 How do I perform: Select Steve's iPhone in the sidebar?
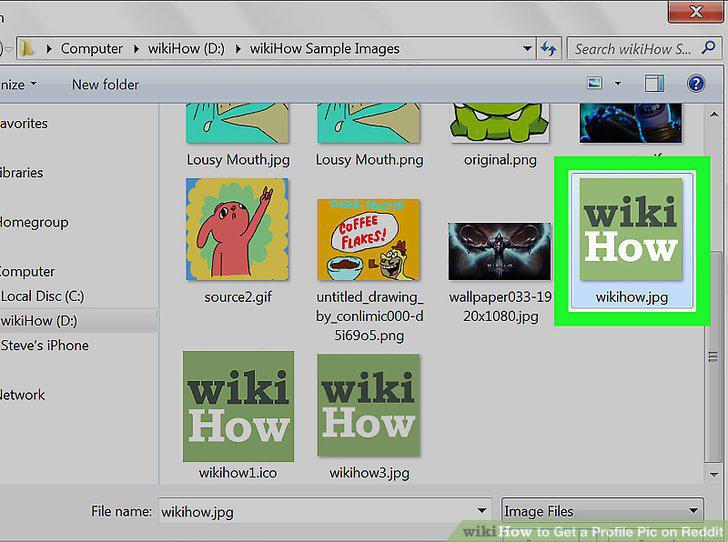coord(45,346)
